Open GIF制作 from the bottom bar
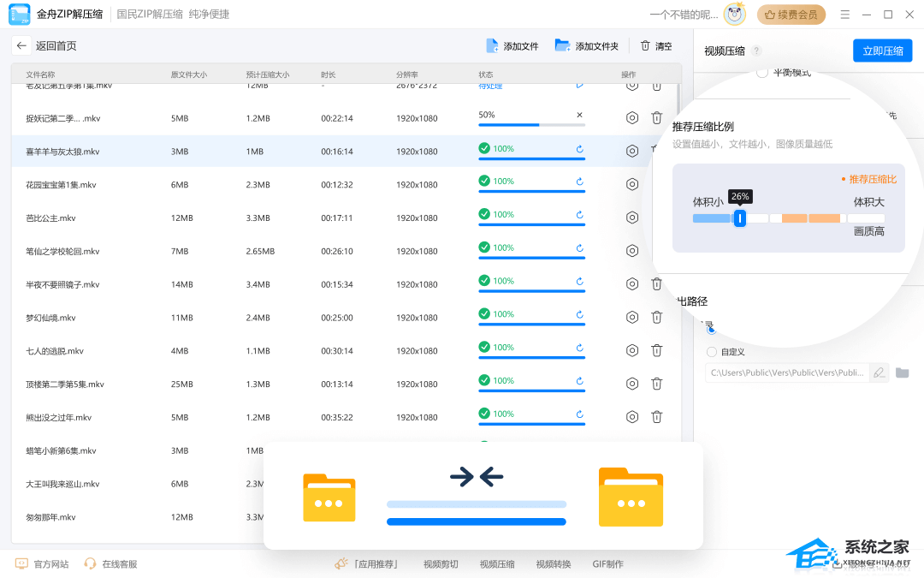This screenshot has width=924, height=578. click(607, 564)
